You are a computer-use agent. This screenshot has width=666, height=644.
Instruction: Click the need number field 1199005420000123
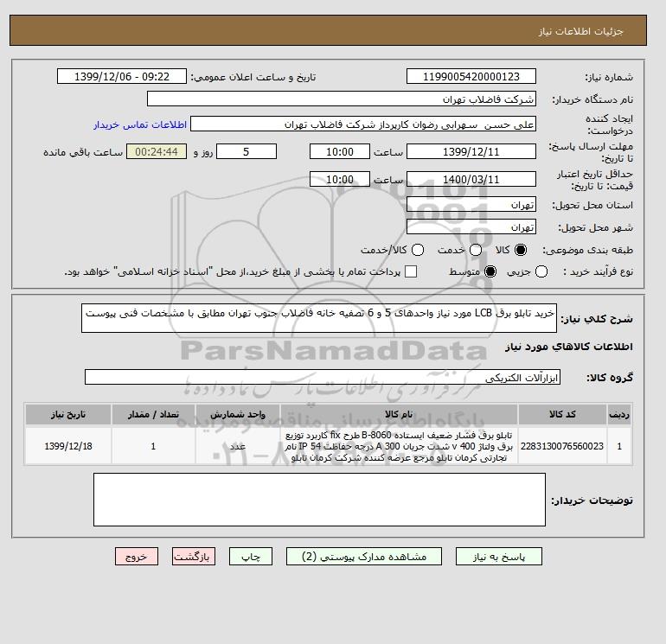[x=471, y=76]
